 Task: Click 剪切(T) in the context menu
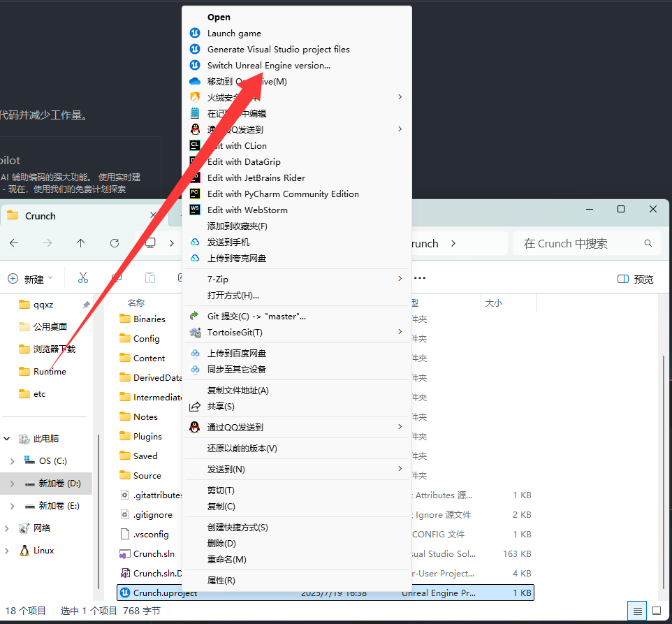221,491
